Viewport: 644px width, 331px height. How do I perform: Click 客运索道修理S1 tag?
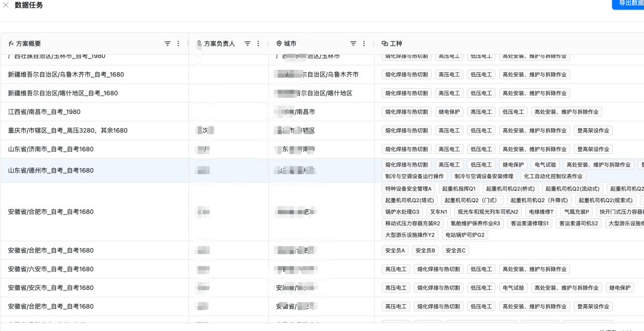pos(530,224)
